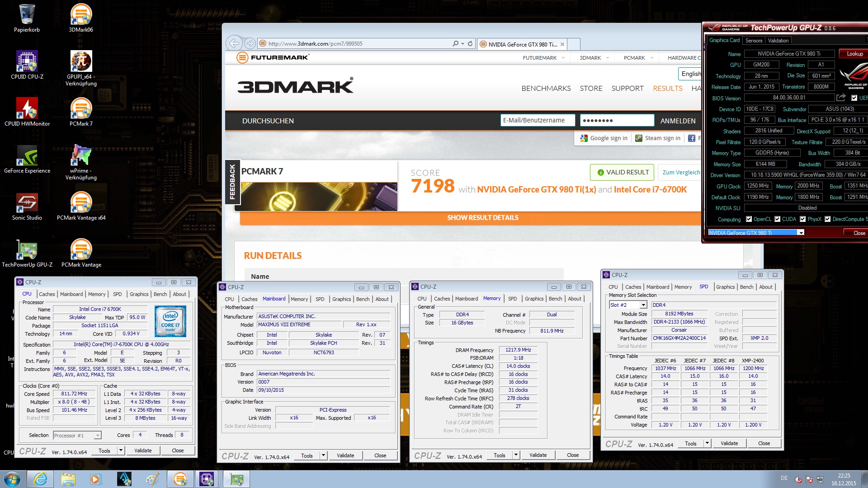Open Paint palette icon in taskbar
868x488 pixels.
pyautogui.click(x=152, y=479)
